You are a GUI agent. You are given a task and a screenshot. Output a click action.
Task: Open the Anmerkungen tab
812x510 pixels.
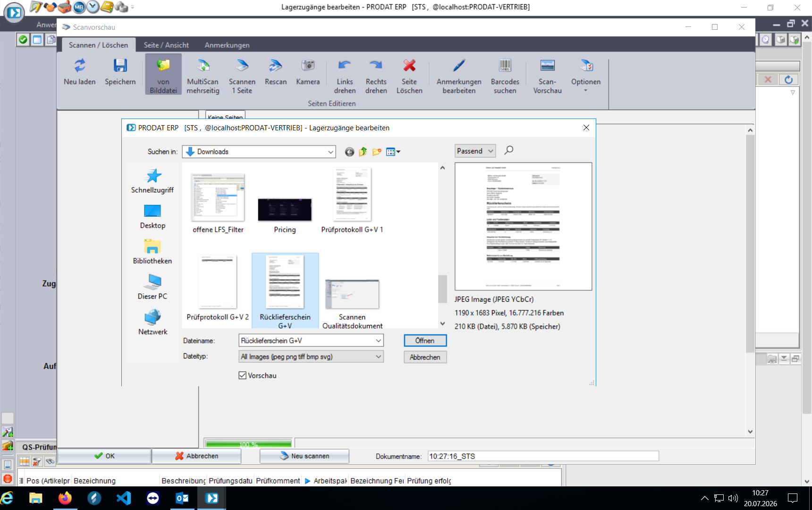(x=227, y=45)
